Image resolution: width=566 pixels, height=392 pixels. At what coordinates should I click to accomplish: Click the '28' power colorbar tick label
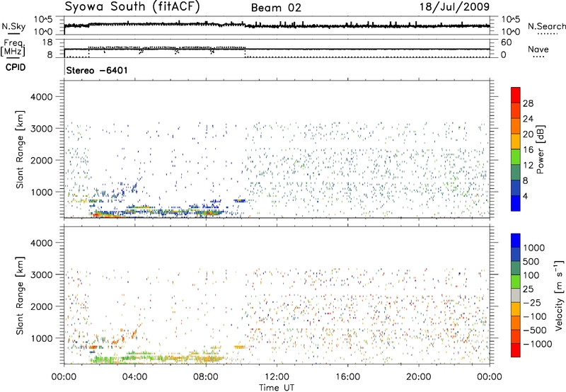click(528, 103)
